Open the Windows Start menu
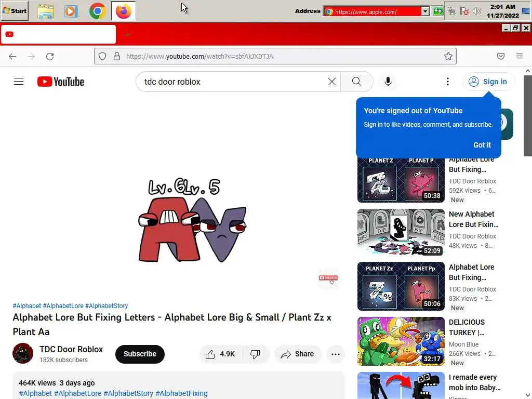The width and height of the screenshot is (532, 399). click(x=15, y=10)
